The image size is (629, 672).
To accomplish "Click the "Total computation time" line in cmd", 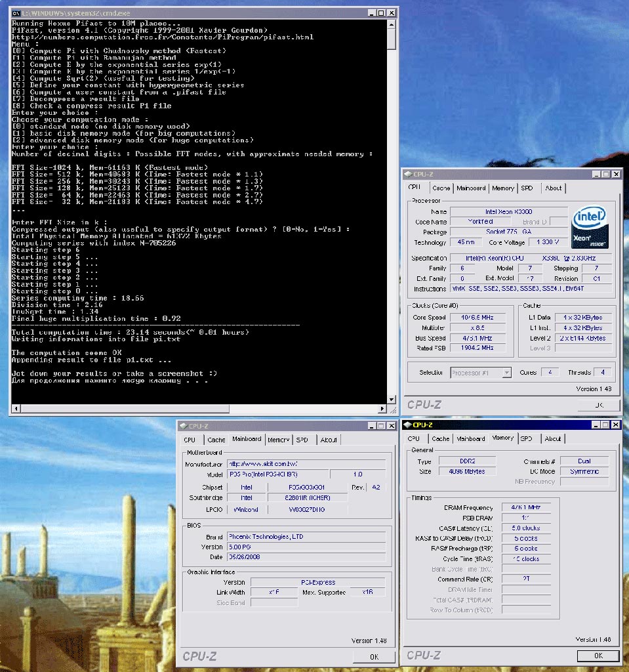I will pos(131,333).
